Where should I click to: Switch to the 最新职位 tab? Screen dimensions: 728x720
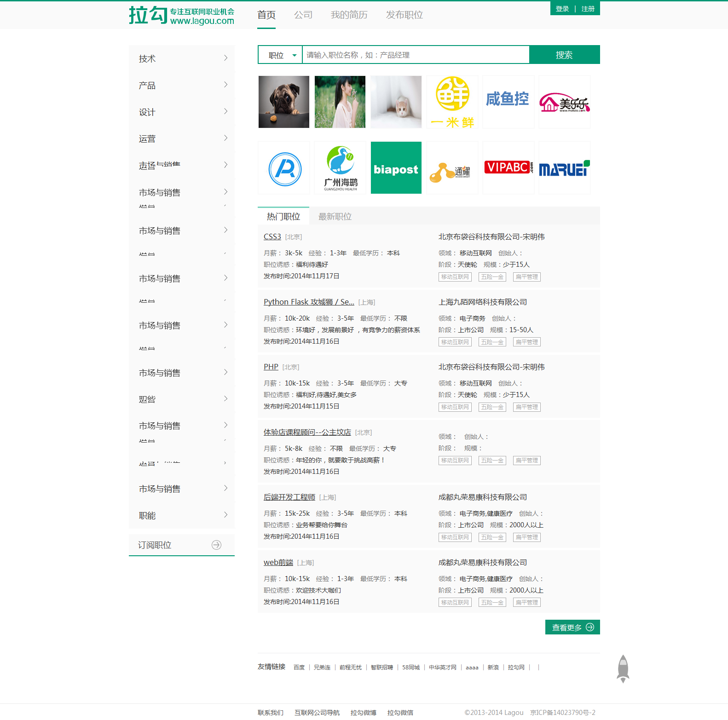[335, 216]
